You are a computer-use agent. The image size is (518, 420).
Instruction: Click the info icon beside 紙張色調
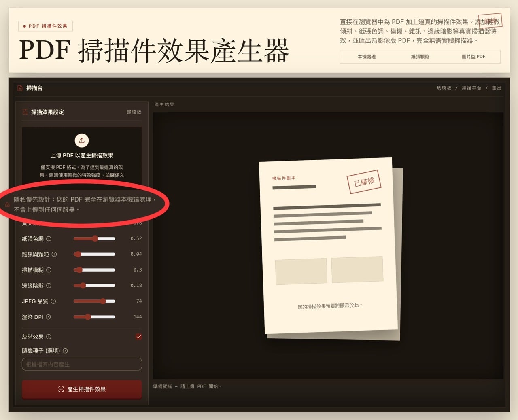point(49,239)
